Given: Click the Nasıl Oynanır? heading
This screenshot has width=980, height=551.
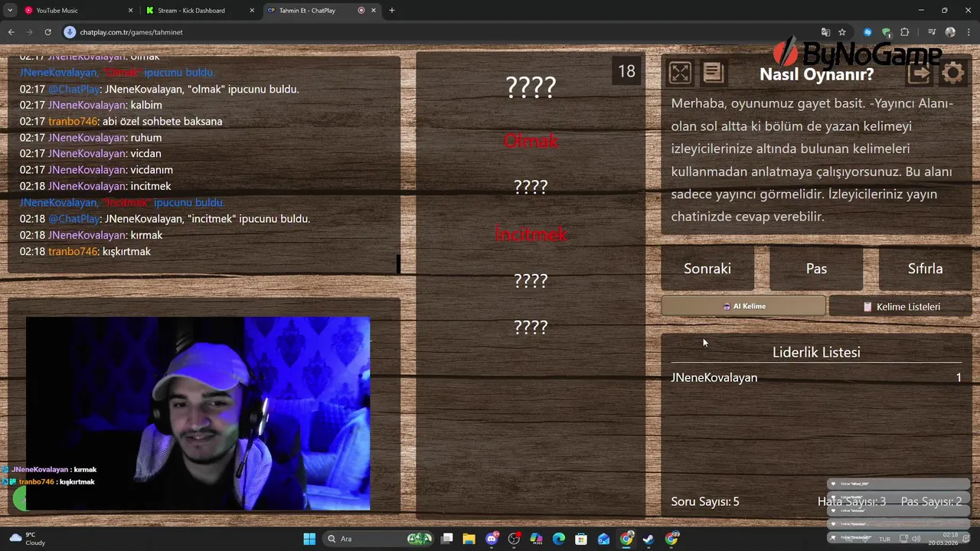Looking at the screenshot, I should tap(816, 74).
